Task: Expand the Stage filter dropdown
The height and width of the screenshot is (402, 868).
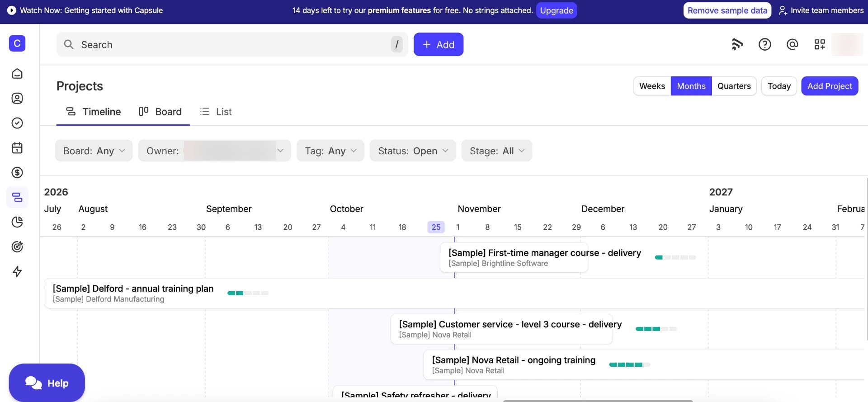Action: click(497, 151)
